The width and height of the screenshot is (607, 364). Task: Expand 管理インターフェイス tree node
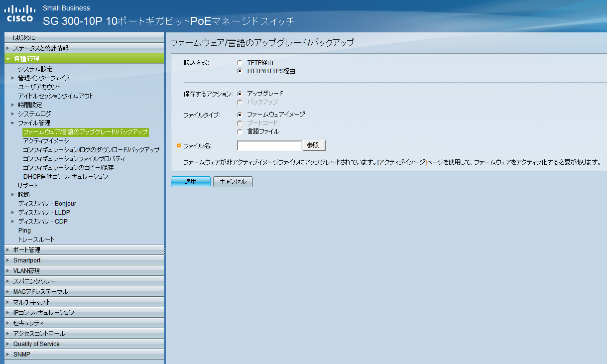pyautogui.click(x=13, y=78)
